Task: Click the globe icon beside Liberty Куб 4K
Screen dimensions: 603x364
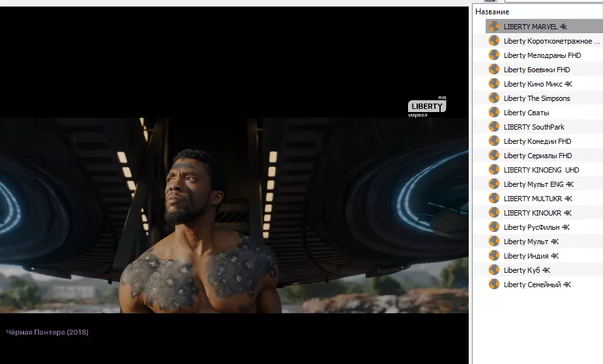Action: [493, 270]
